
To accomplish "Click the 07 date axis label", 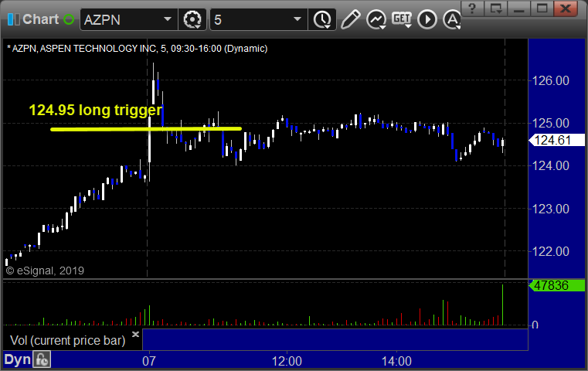I will pos(149,361).
